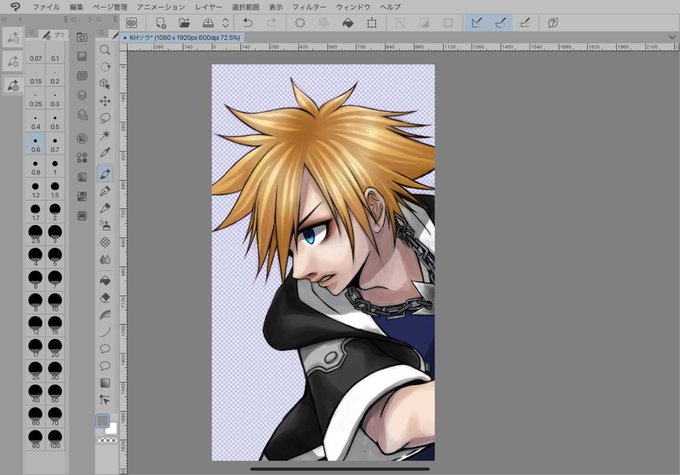Choose brush size 0.6
Image resolution: width=680 pixels, height=475 pixels.
pos(36,144)
